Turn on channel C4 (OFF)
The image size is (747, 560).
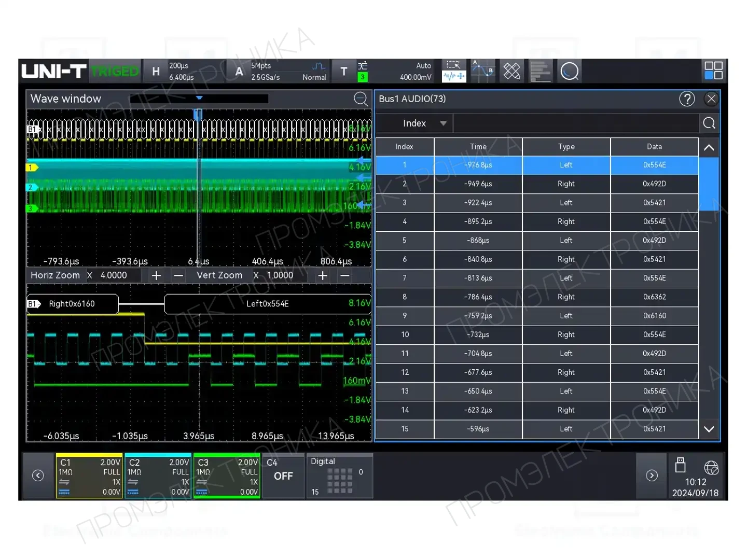tap(283, 476)
